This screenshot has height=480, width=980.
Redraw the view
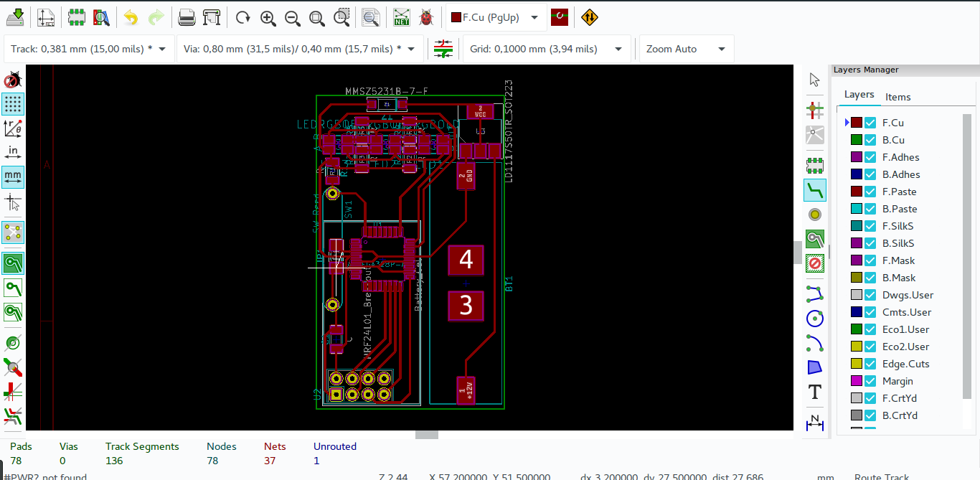click(x=243, y=17)
